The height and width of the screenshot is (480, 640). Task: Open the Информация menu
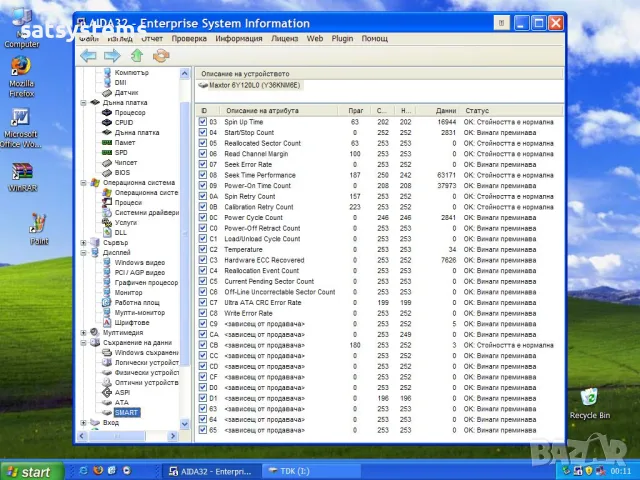tap(239, 39)
